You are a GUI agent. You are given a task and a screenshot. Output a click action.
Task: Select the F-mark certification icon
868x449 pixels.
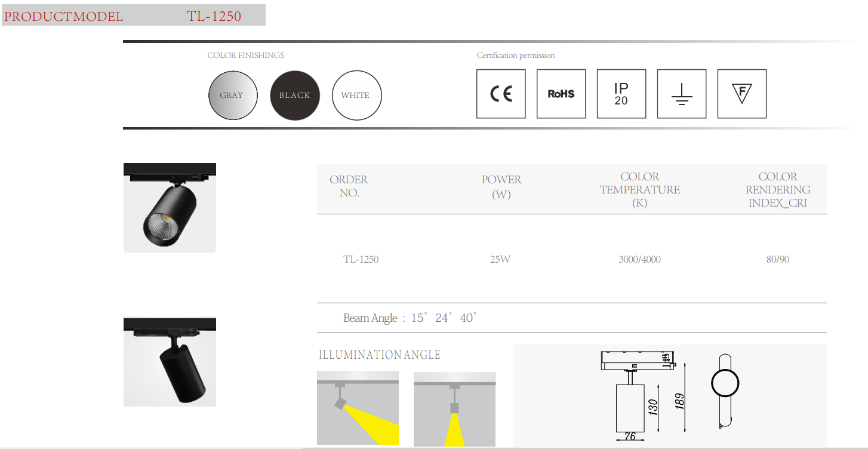click(x=742, y=94)
